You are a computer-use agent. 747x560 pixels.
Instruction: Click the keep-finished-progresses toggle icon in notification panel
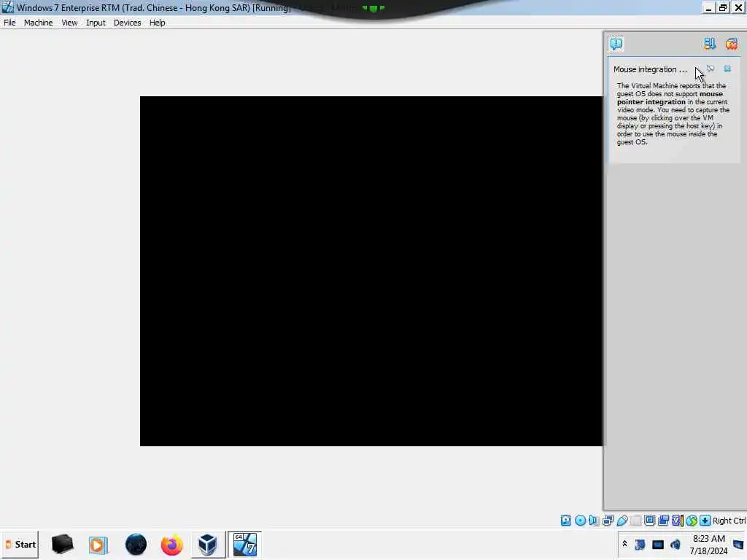click(709, 44)
